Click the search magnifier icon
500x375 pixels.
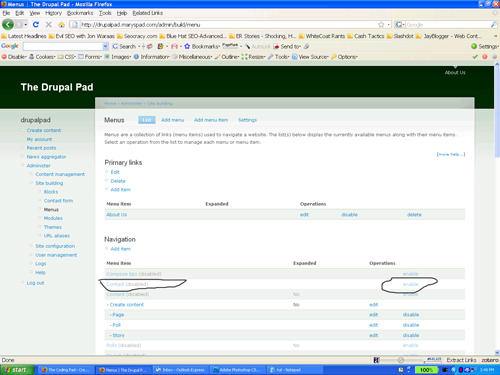(x=494, y=25)
